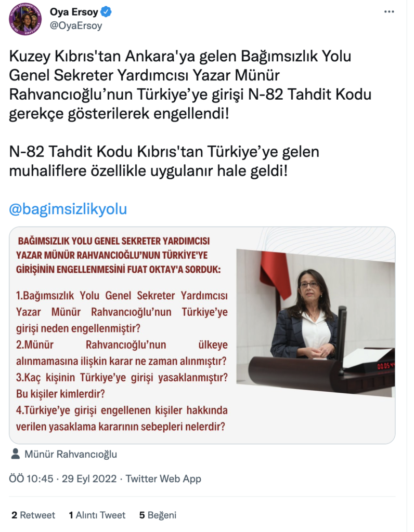Click the podium photo in the attached image
The width and height of the screenshot is (414, 532).
tap(316, 323)
